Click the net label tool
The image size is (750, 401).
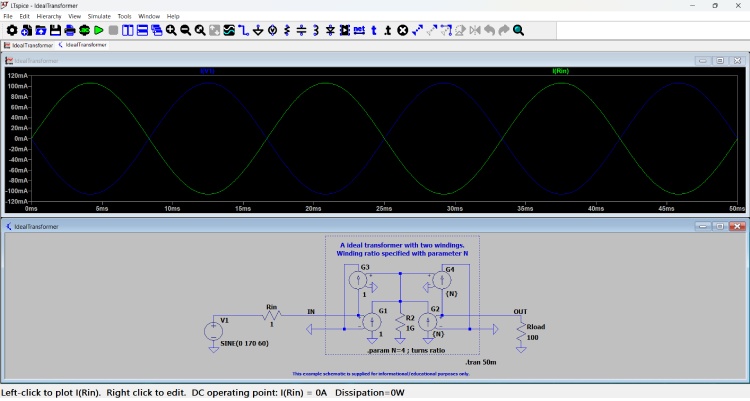click(359, 31)
